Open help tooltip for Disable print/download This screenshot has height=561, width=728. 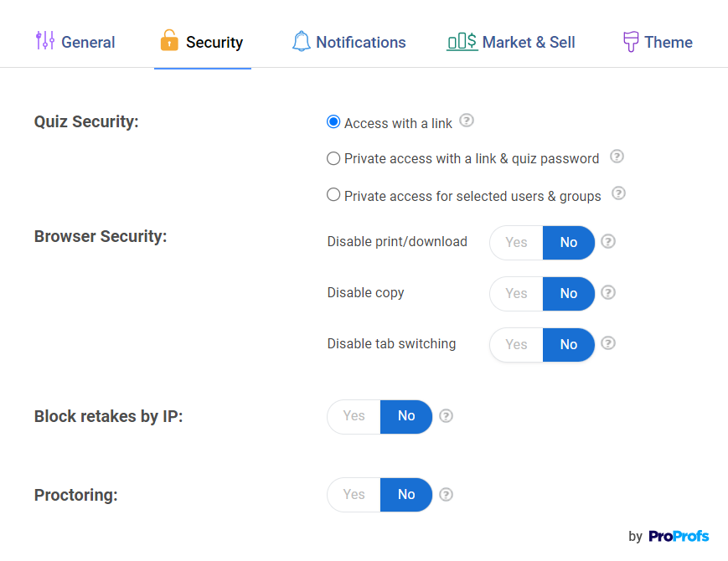point(608,241)
